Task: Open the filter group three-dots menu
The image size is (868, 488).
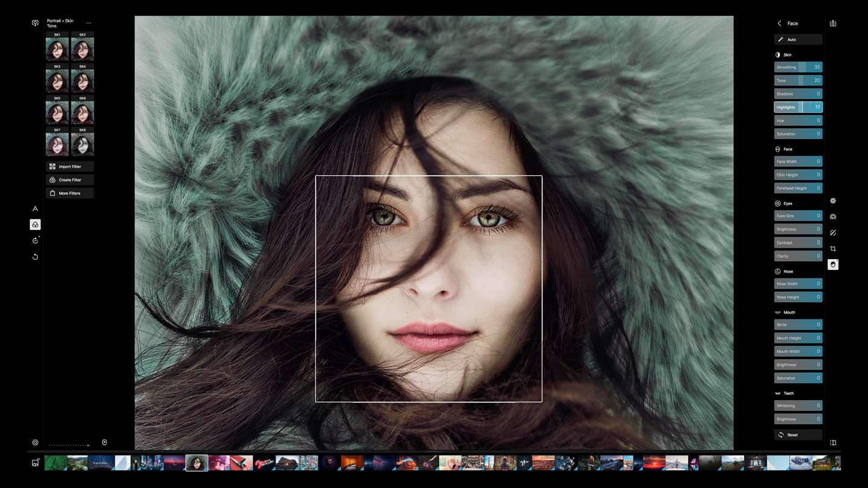Action: [x=89, y=23]
